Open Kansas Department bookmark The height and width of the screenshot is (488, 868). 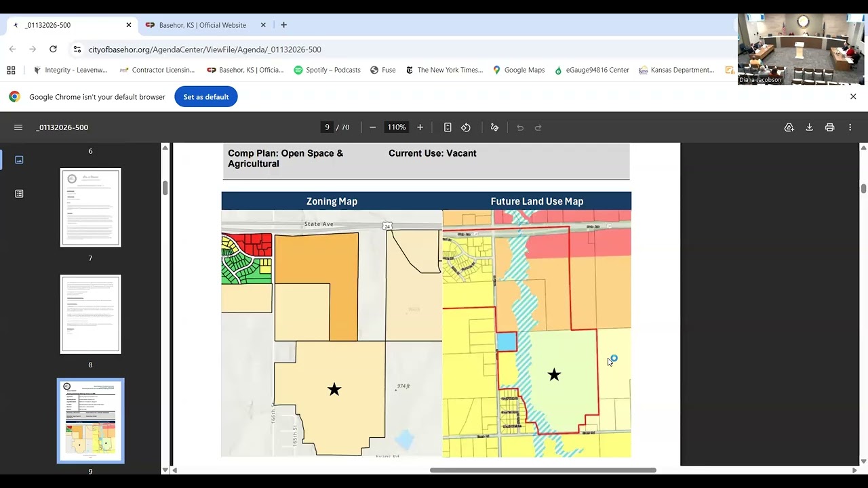[677, 70]
